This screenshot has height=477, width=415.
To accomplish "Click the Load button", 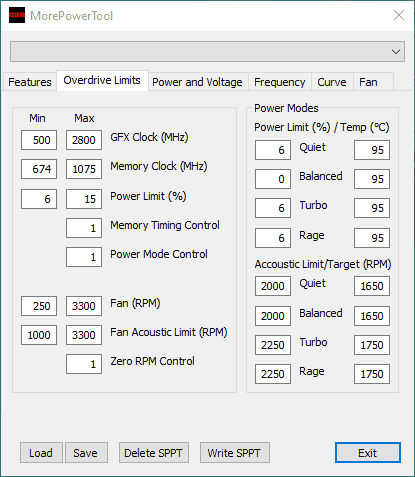I will [x=41, y=453].
